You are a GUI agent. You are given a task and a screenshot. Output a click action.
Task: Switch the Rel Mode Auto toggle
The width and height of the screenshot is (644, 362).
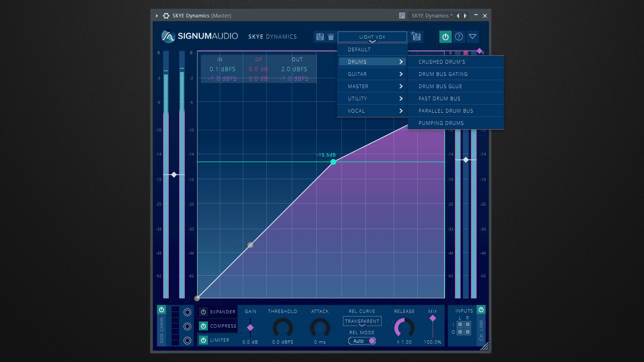click(x=362, y=341)
